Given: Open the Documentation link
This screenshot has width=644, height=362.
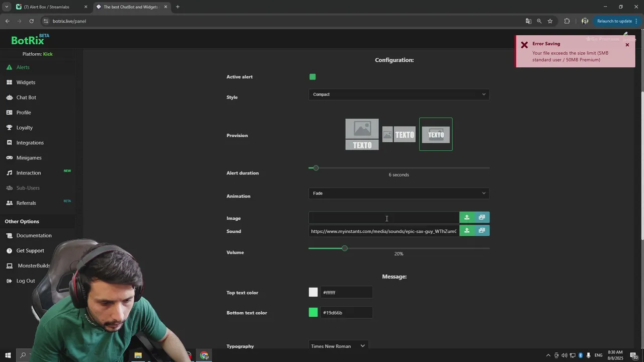Looking at the screenshot, I should 34,235.
